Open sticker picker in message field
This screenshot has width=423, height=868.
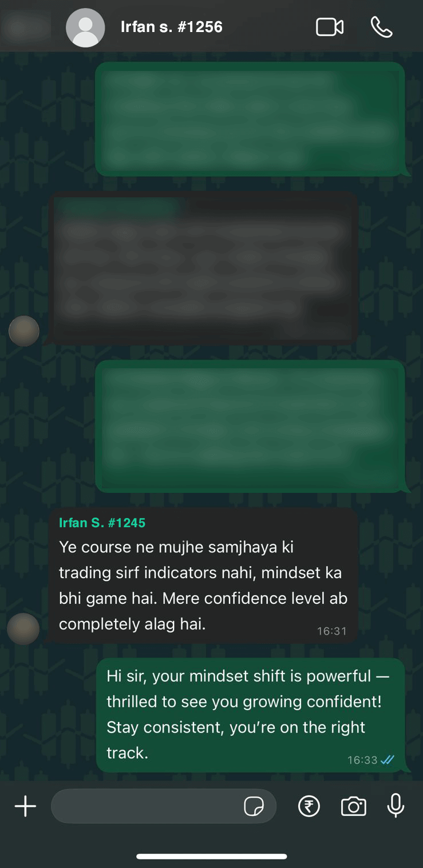(254, 807)
